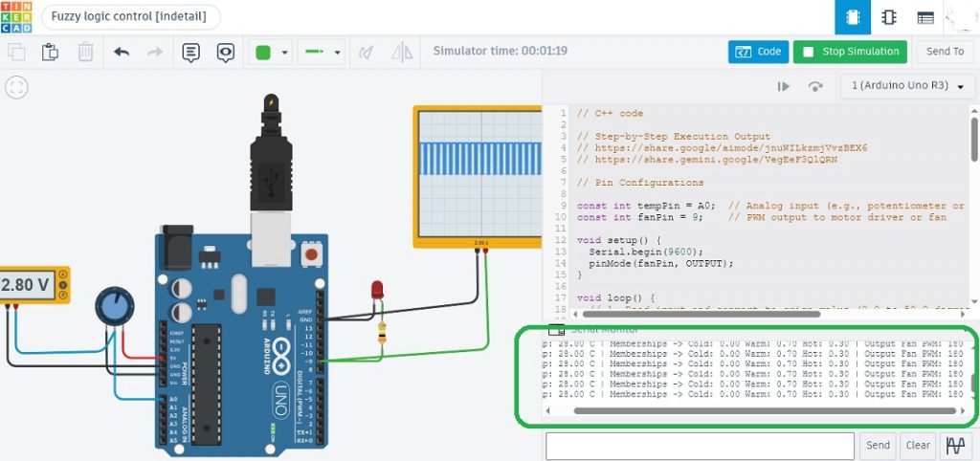980x461 pixels.
Task: Click the code editor vertical scrollbar
Action: click(x=975, y=138)
